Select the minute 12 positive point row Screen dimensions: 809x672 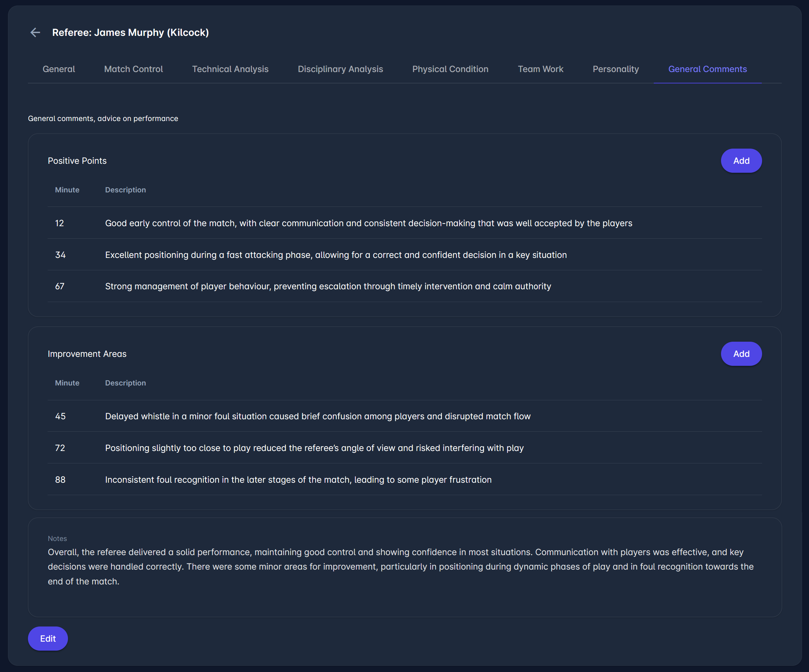tap(368, 223)
